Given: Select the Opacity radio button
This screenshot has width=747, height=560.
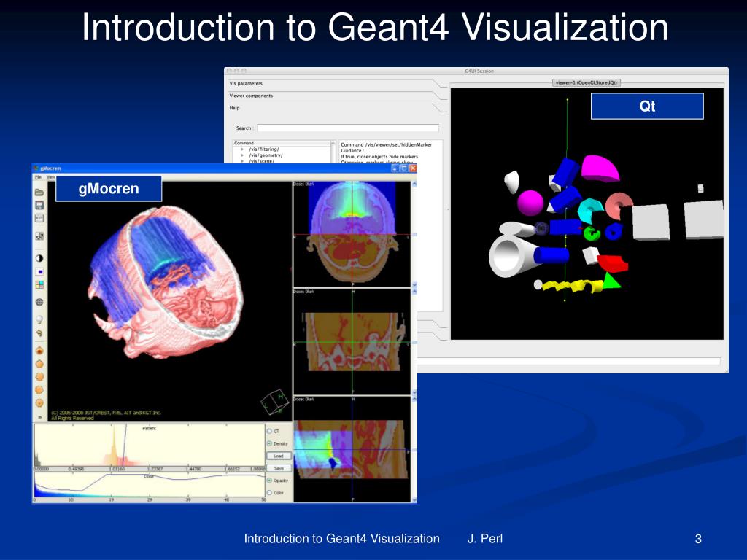Looking at the screenshot, I should 270,481.
